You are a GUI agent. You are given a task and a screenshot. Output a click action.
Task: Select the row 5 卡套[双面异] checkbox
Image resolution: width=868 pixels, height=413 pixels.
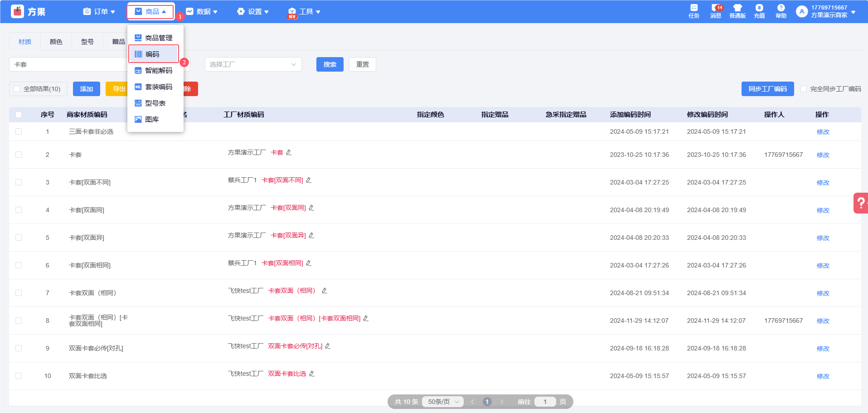click(x=19, y=238)
